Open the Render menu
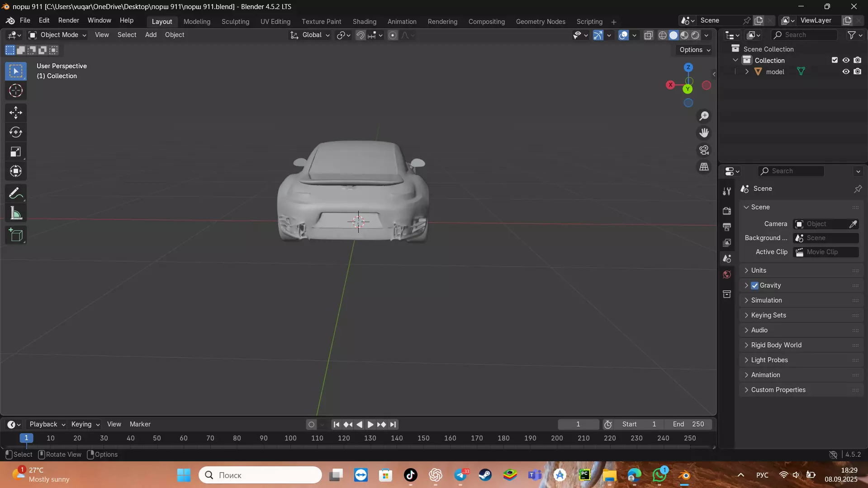 (x=69, y=20)
